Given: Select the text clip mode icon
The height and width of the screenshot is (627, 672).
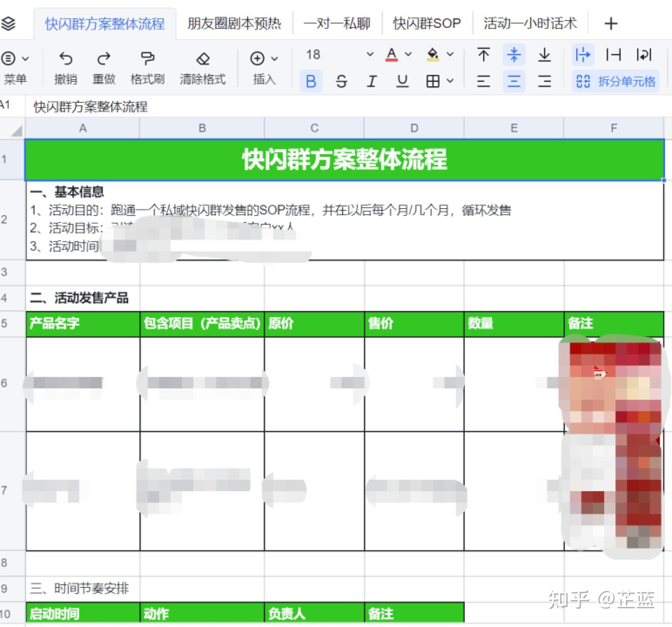Looking at the screenshot, I should (x=613, y=55).
